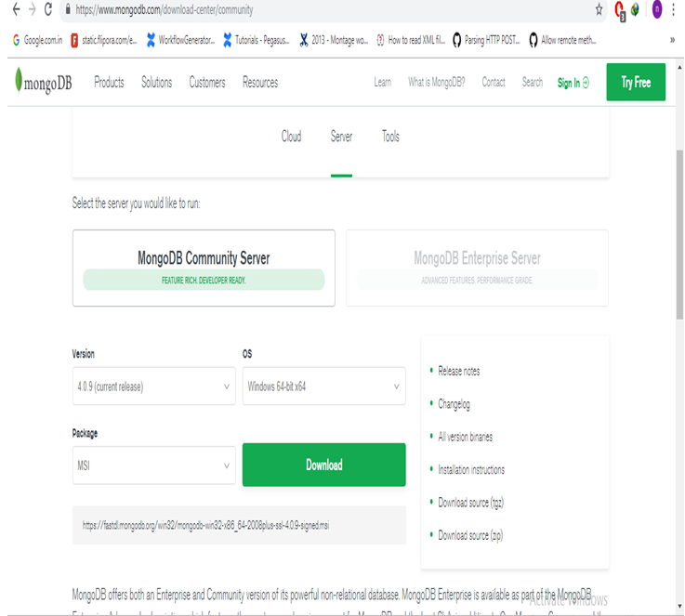Open the Products menu
The image size is (685, 616).
click(x=109, y=82)
